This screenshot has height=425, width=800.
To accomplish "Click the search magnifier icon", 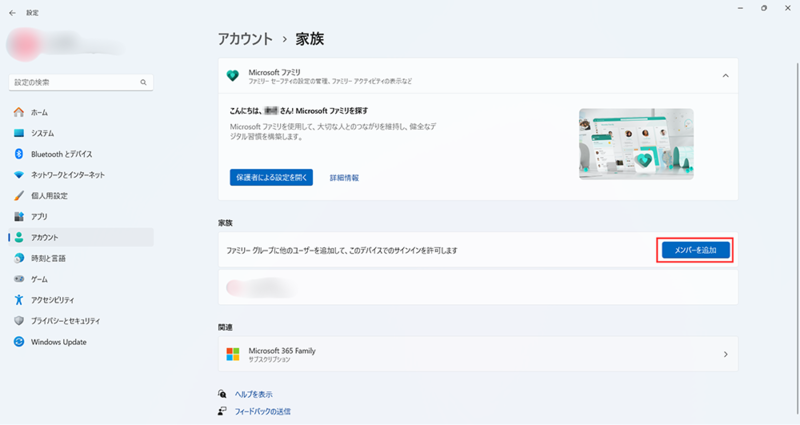I will pyautogui.click(x=143, y=82).
